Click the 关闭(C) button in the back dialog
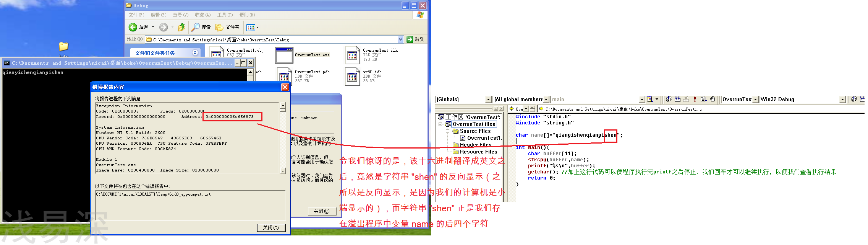The height and width of the screenshot is (245, 868). coord(322,211)
